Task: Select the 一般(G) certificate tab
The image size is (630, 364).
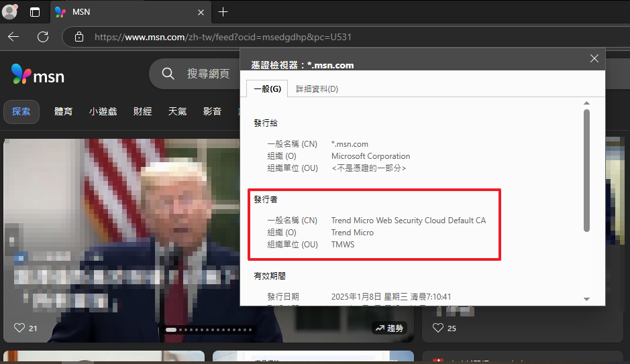Action: [267, 89]
